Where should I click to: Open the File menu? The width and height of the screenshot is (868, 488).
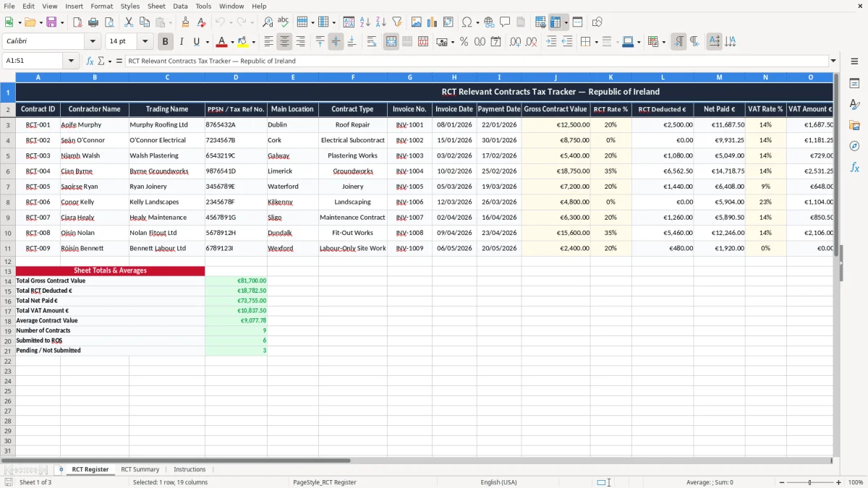[8, 6]
